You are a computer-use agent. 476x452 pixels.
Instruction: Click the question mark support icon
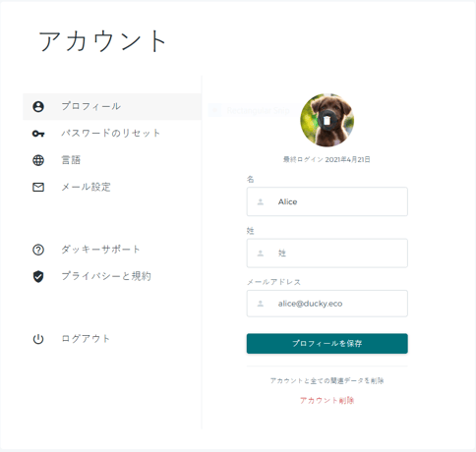pyautogui.click(x=38, y=250)
